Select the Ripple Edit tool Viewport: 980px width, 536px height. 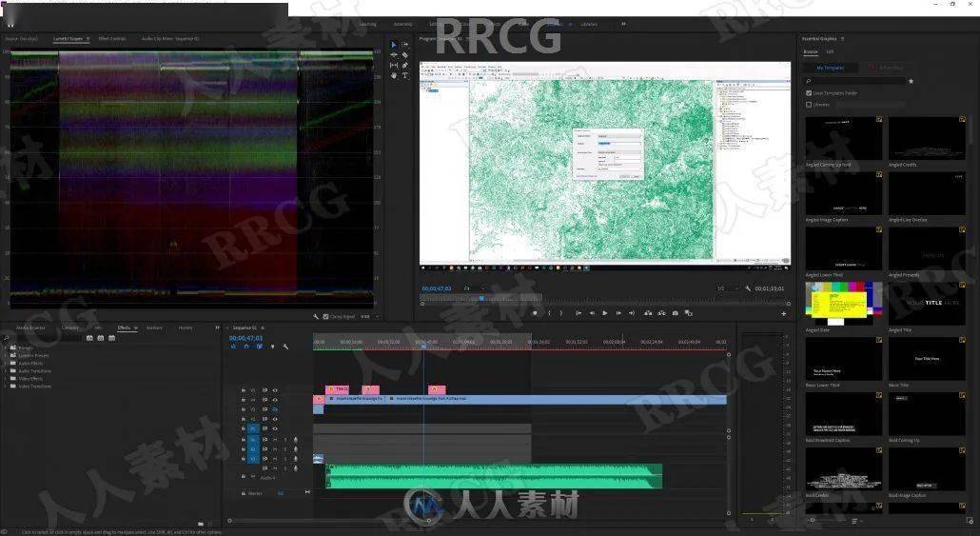click(393, 55)
